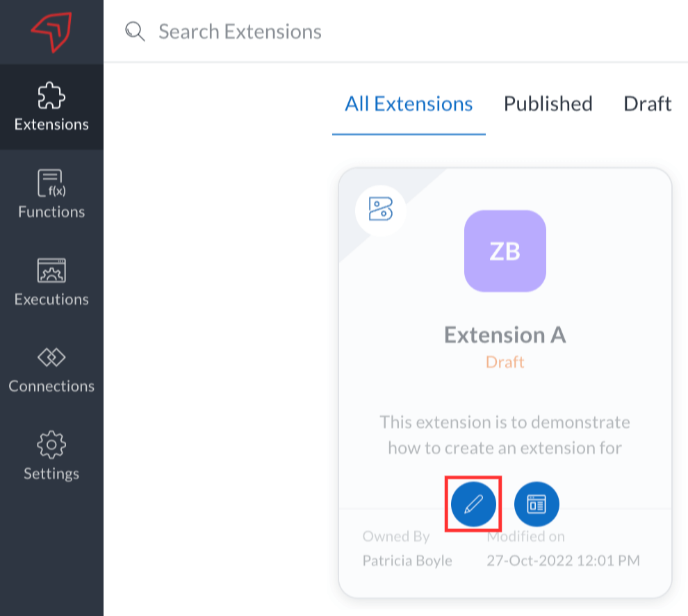Open Settings from the sidebar
Viewport: 688px width, 616px height.
[51, 456]
